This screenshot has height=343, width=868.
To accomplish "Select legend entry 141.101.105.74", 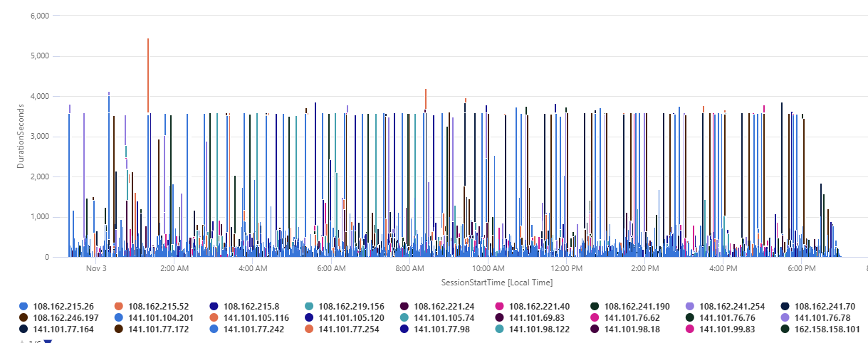I will (437, 317).
